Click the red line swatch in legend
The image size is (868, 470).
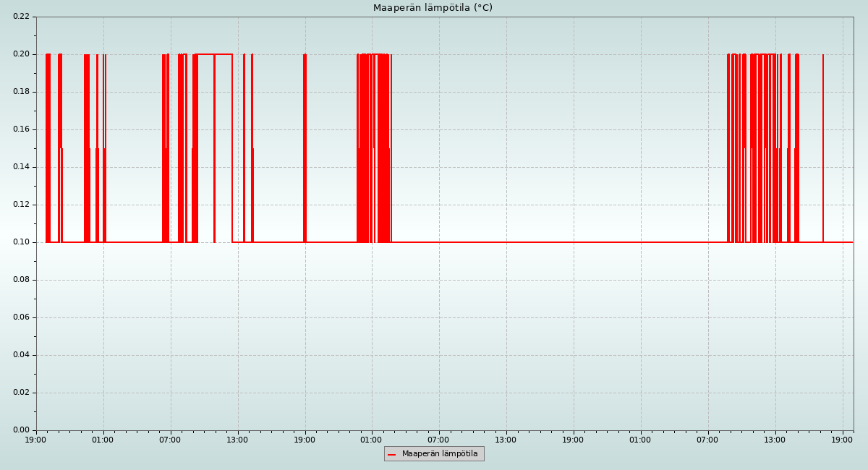pyautogui.click(x=392, y=455)
